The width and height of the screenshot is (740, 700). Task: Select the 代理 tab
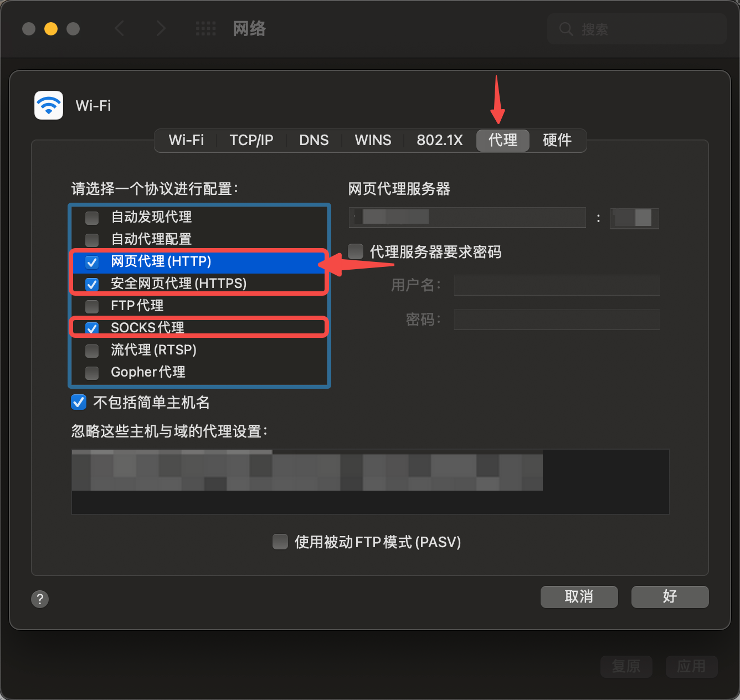tap(503, 140)
